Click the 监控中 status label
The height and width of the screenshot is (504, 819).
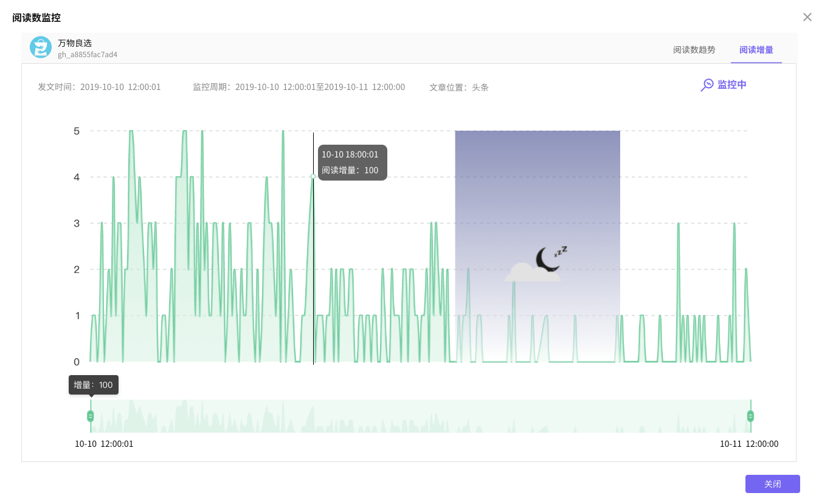732,85
